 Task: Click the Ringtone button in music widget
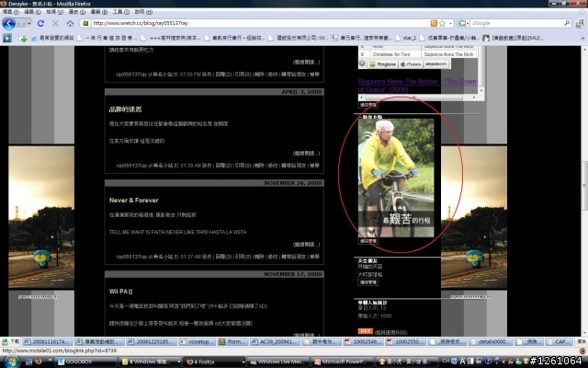click(x=382, y=64)
